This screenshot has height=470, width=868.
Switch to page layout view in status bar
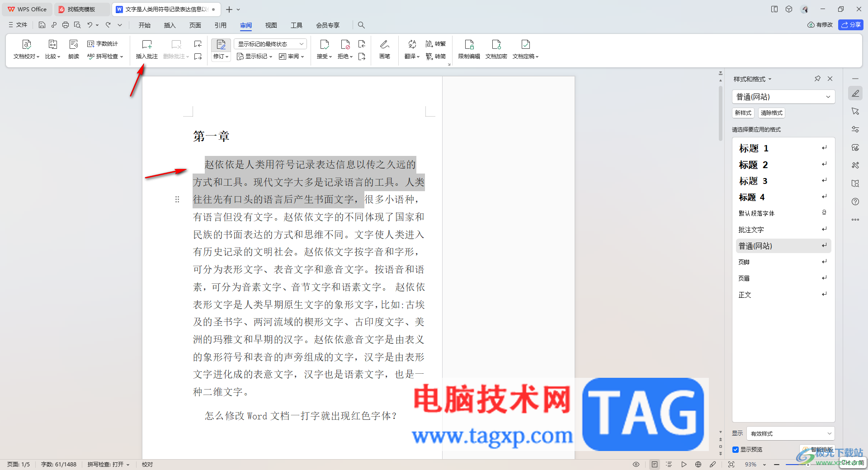(655, 465)
